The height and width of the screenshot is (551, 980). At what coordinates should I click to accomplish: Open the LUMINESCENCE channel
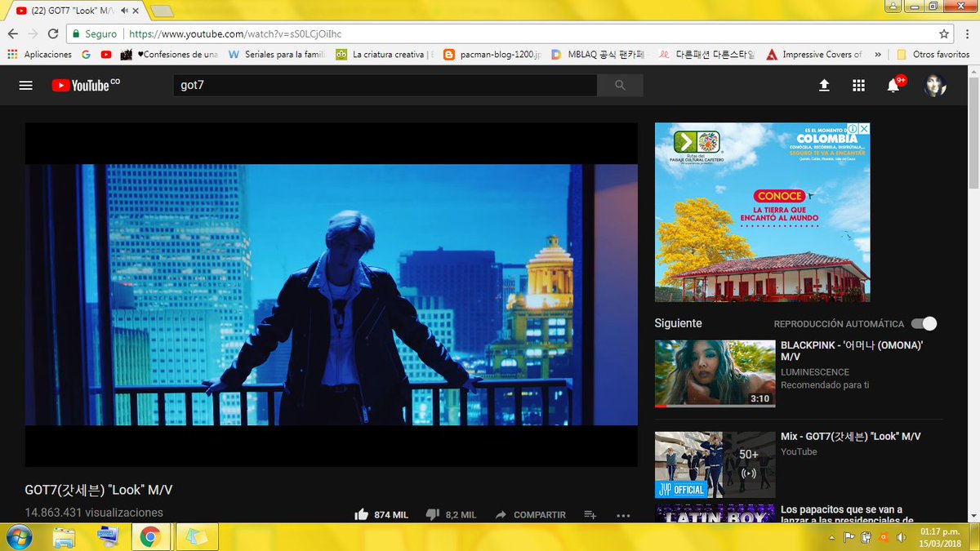point(815,372)
